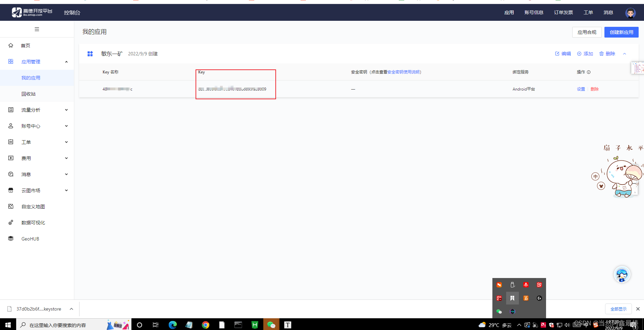Collapse the sidebar using the hamburger icon
This screenshot has width=644, height=330.
coord(37,29)
